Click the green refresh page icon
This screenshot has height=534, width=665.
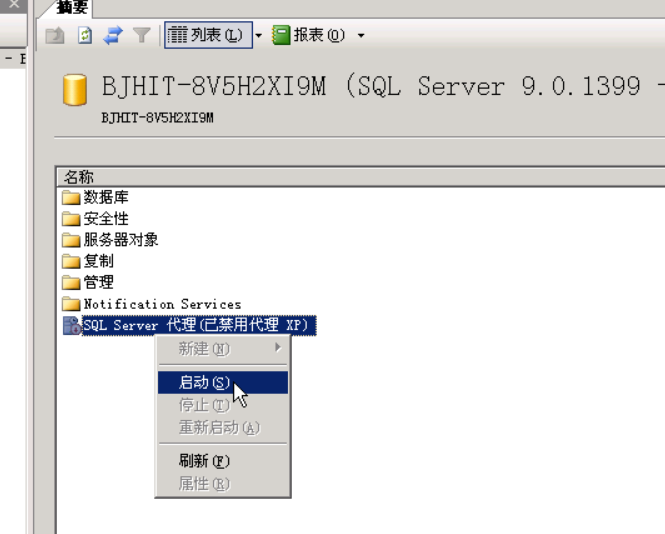tap(85, 35)
